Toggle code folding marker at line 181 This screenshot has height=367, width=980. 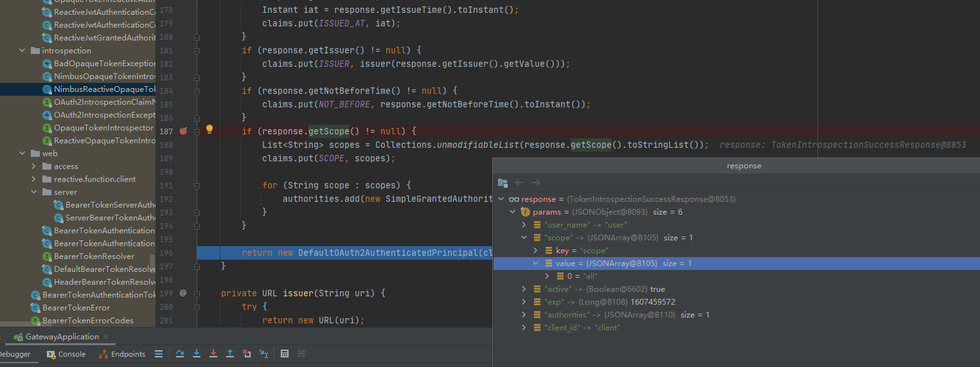(x=197, y=50)
